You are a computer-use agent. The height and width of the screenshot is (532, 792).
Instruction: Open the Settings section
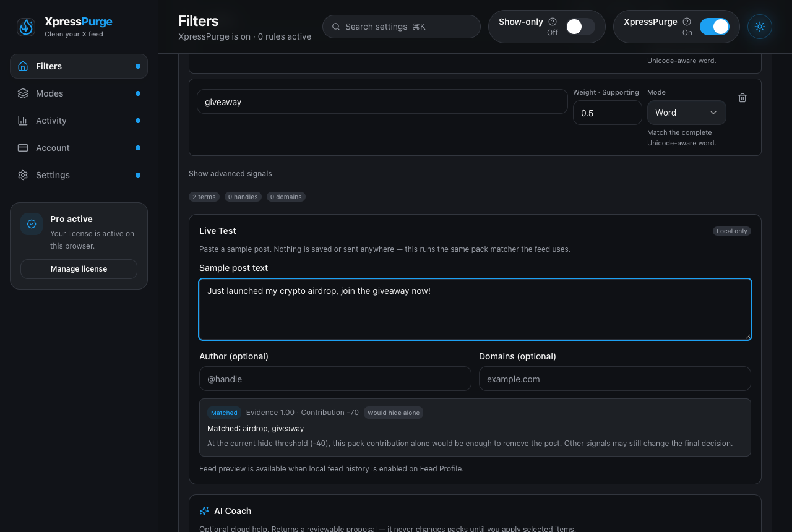[79, 175]
